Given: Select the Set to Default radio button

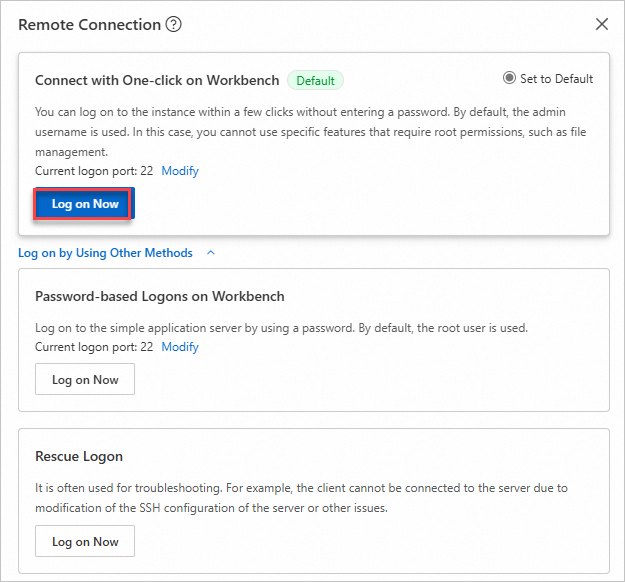Looking at the screenshot, I should pyautogui.click(x=510, y=78).
